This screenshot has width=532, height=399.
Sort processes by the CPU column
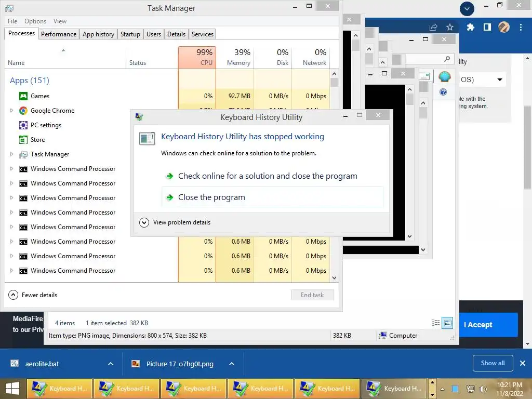(197, 57)
